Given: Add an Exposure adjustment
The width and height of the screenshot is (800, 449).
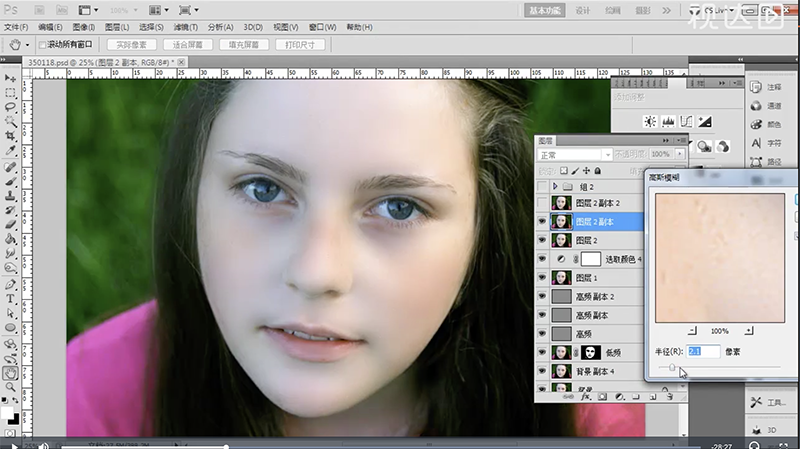Looking at the screenshot, I should 705,121.
